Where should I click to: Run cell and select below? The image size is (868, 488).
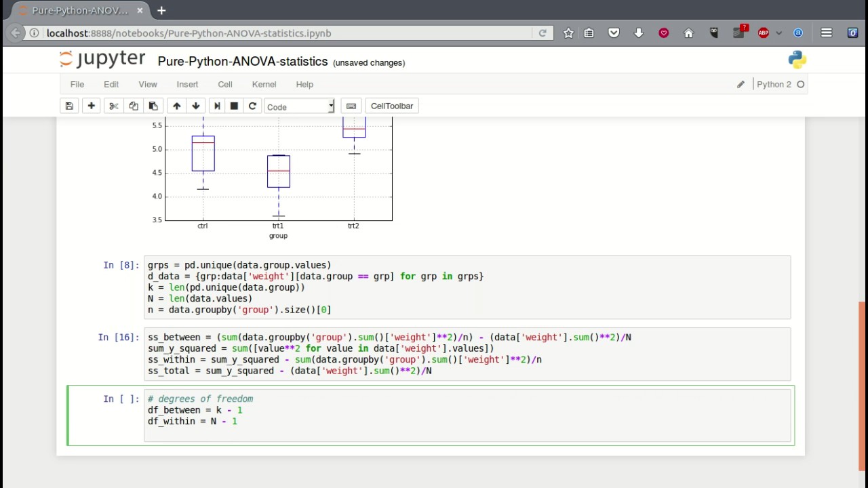217,106
